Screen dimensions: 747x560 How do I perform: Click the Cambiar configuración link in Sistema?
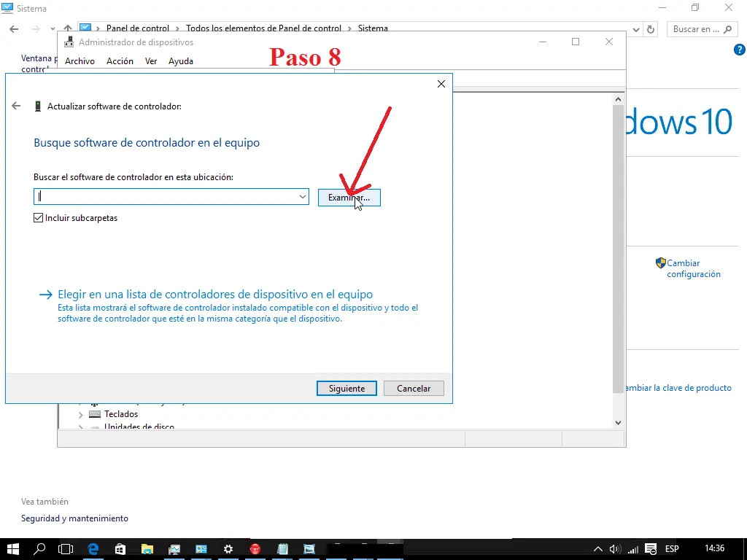click(x=693, y=268)
